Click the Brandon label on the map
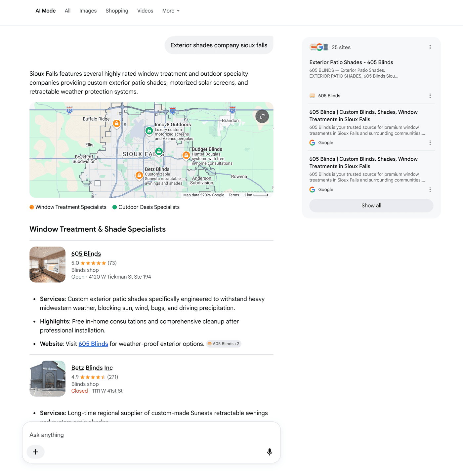Screen dimensions: 463x476 230,121
